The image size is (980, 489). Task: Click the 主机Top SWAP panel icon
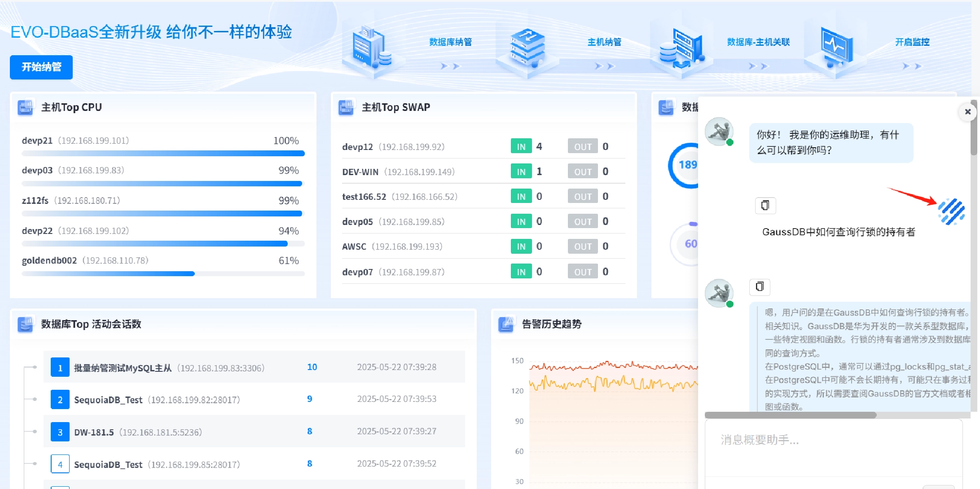pyautogui.click(x=346, y=107)
